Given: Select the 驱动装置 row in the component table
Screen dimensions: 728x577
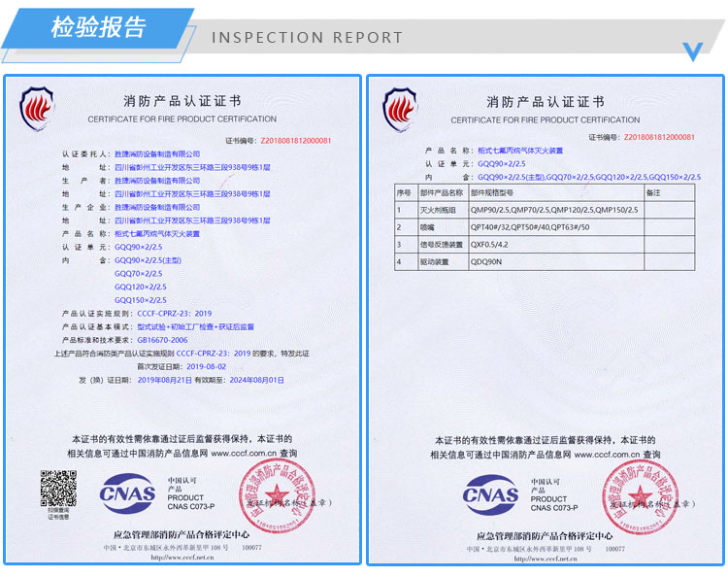Looking at the screenshot, I should tap(547, 262).
